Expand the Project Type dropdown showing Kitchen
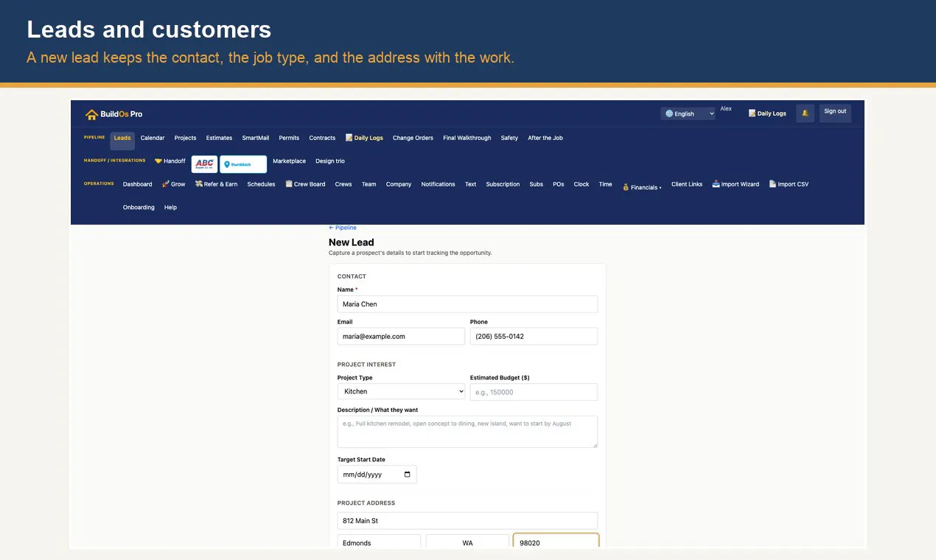 click(x=402, y=392)
